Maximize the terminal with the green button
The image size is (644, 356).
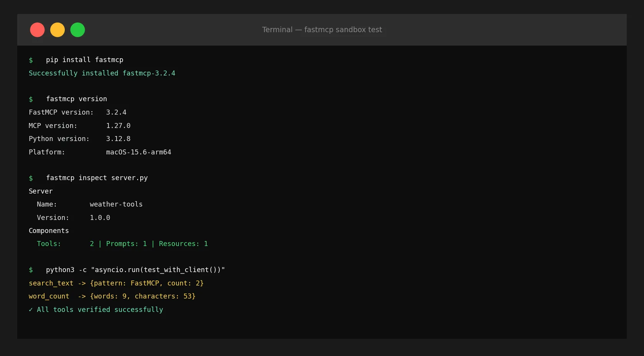[77, 30]
